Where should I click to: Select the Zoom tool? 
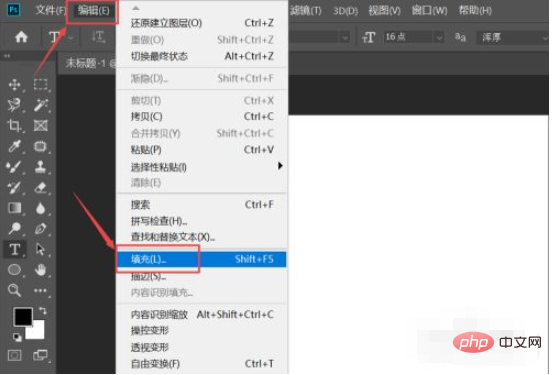click(x=14, y=290)
